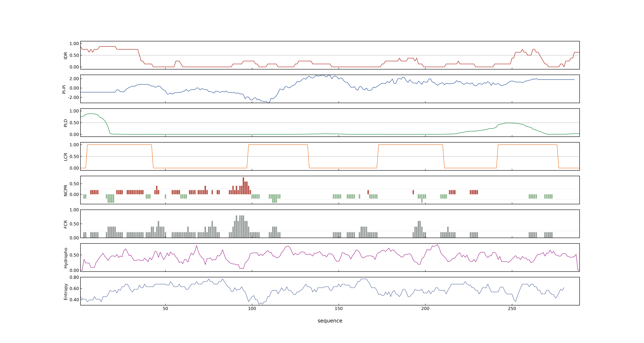Click the "Pi-Pi" y-axis label
644x343 pixels.
click(x=64, y=89)
